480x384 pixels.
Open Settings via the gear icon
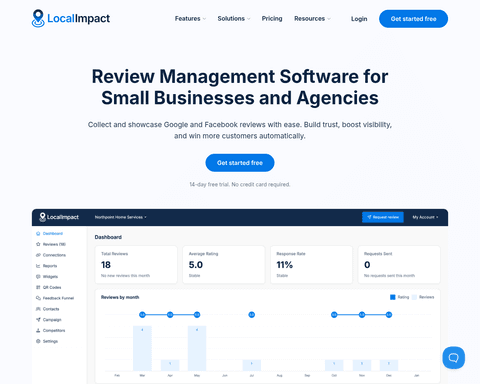click(38, 341)
